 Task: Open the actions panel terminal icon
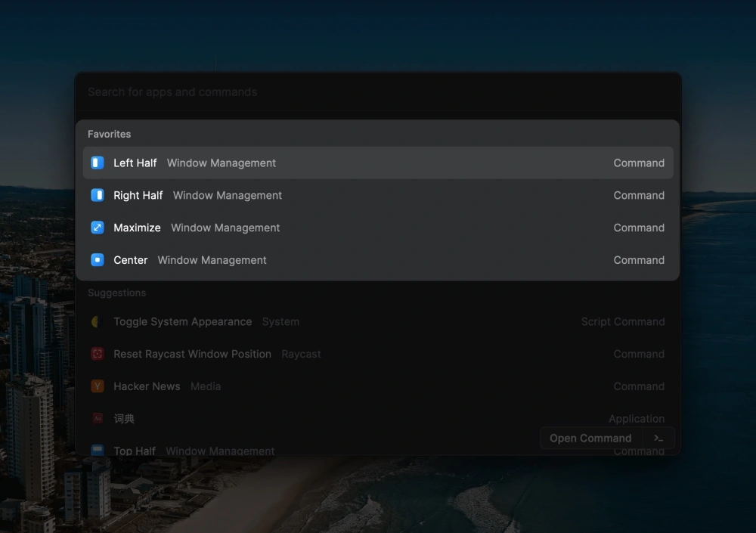pyautogui.click(x=658, y=438)
